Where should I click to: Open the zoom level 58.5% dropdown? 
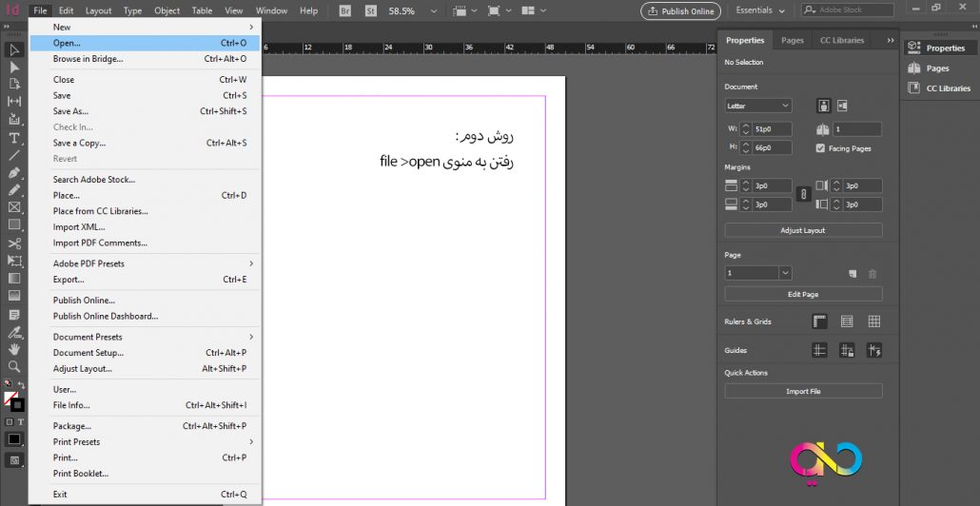[435, 10]
